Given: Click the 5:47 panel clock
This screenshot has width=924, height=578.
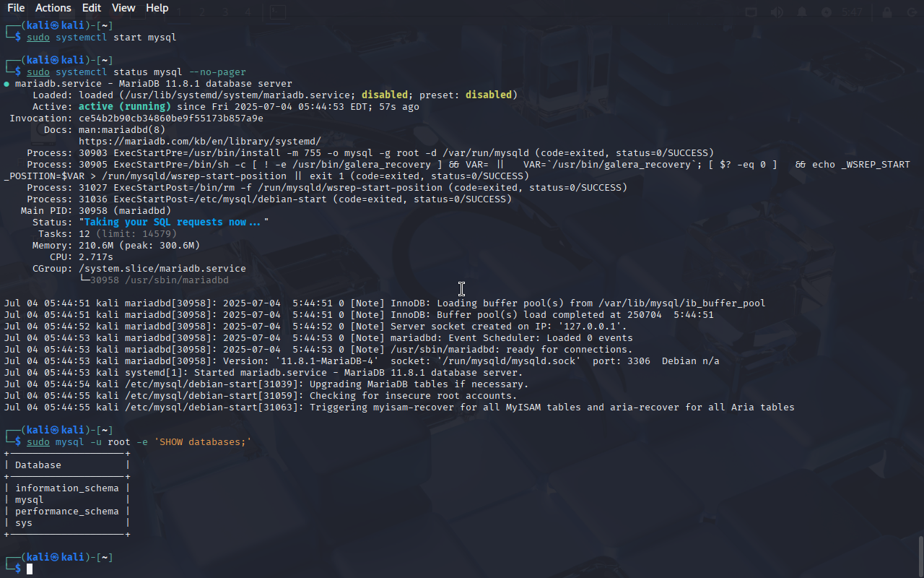Looking at the screenshot, I should click(852, 12).
